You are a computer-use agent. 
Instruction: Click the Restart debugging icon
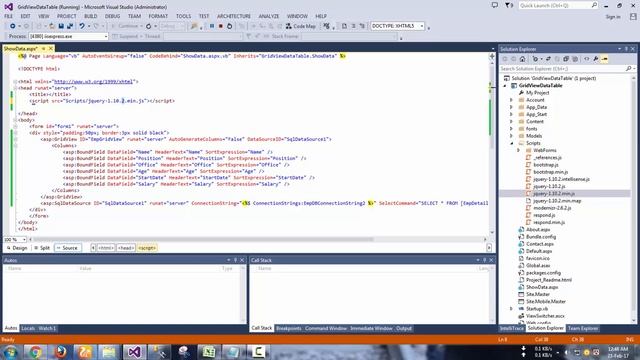pyautogui.click(x=229, y=26)
